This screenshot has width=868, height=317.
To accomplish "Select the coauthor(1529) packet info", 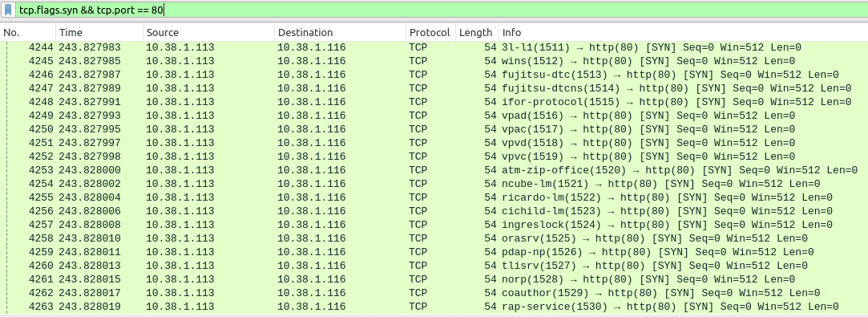I will 660,293.
